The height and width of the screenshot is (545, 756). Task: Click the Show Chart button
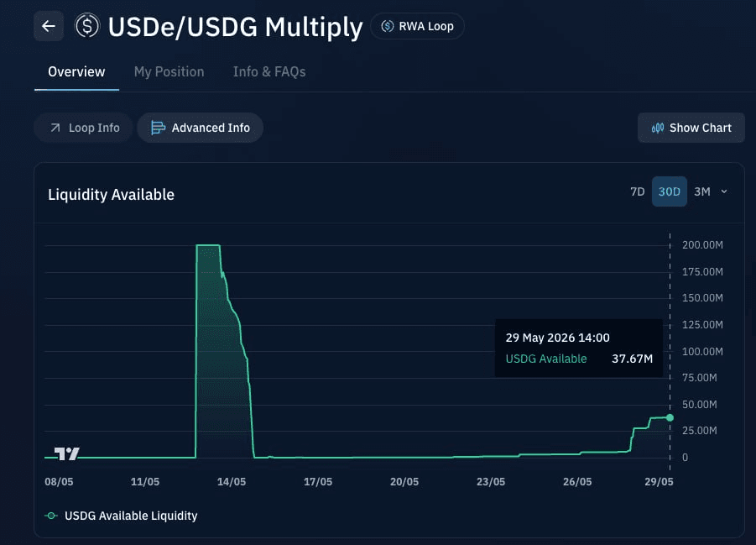pyautogui.click(x=691, y=128)
